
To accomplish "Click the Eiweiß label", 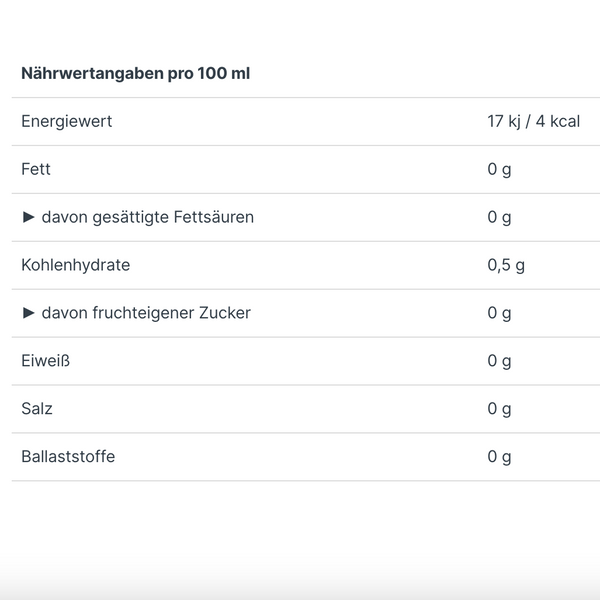I will click(46, 361).
